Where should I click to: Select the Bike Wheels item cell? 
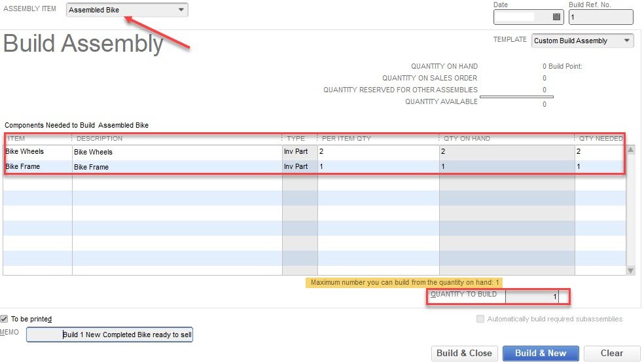pyautogui.click(x=37, y=152)
